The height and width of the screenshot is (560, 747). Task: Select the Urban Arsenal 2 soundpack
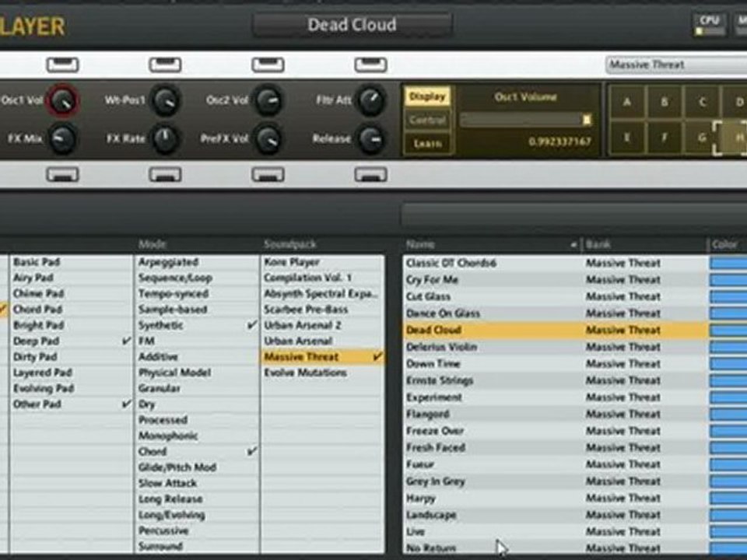click(x=323, y=325)
